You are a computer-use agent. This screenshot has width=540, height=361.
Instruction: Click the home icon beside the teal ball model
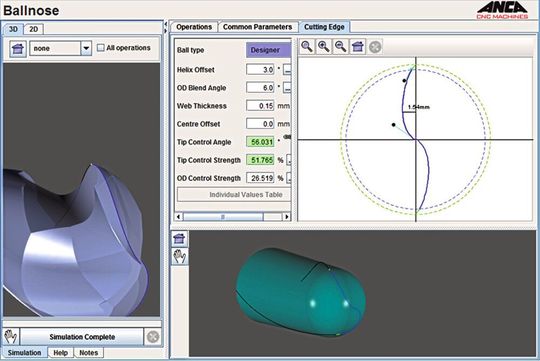tap(179, 239)
